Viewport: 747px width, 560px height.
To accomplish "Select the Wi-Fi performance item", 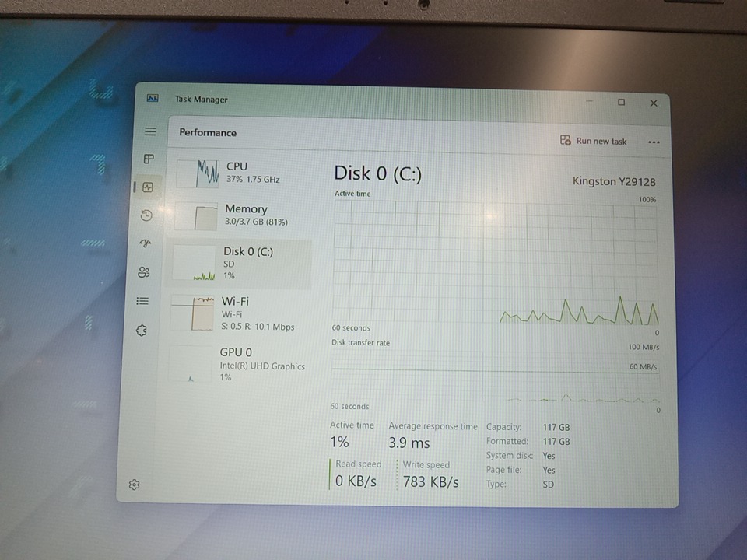I will pos(237,313).
